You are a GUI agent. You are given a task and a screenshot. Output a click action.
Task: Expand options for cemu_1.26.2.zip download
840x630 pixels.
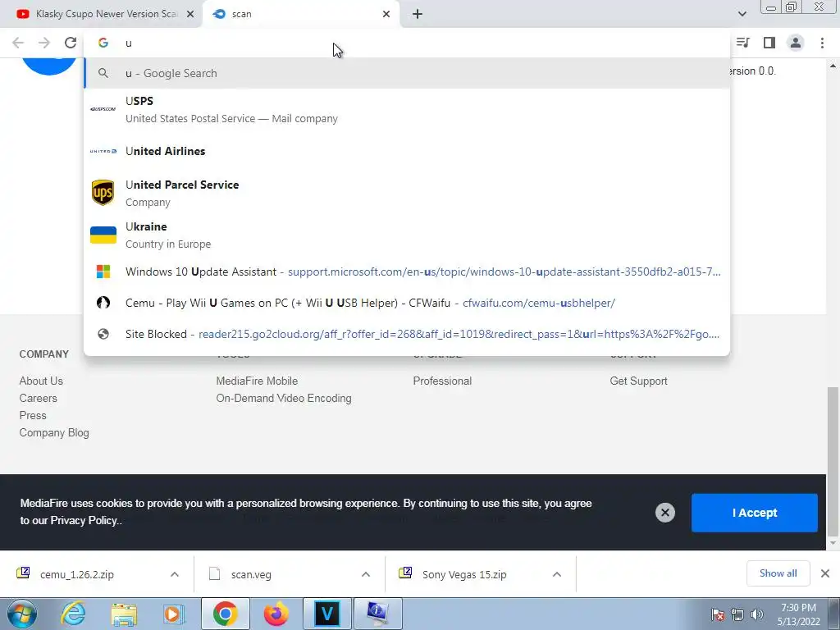175,574
